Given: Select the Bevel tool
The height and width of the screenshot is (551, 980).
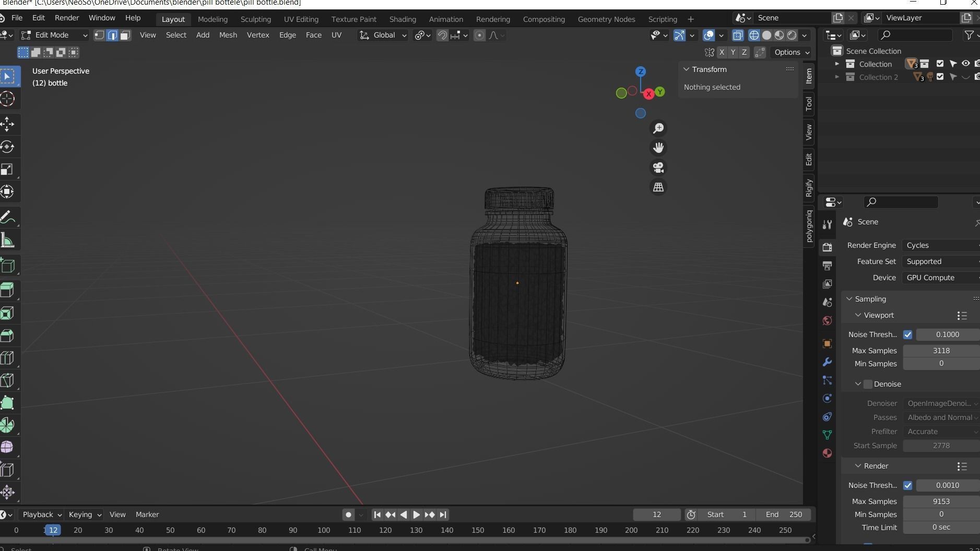Looking at the screenshot, I should pyautogui.click(x=8, y=336).
